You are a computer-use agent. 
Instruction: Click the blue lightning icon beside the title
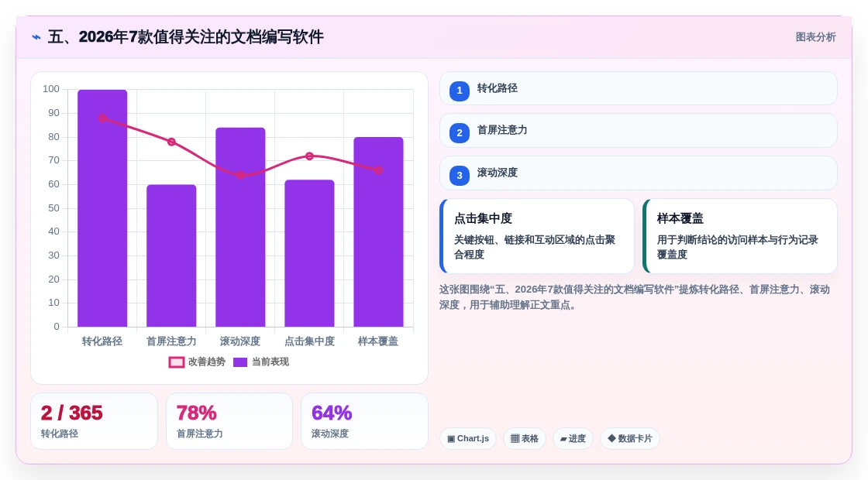36,37
